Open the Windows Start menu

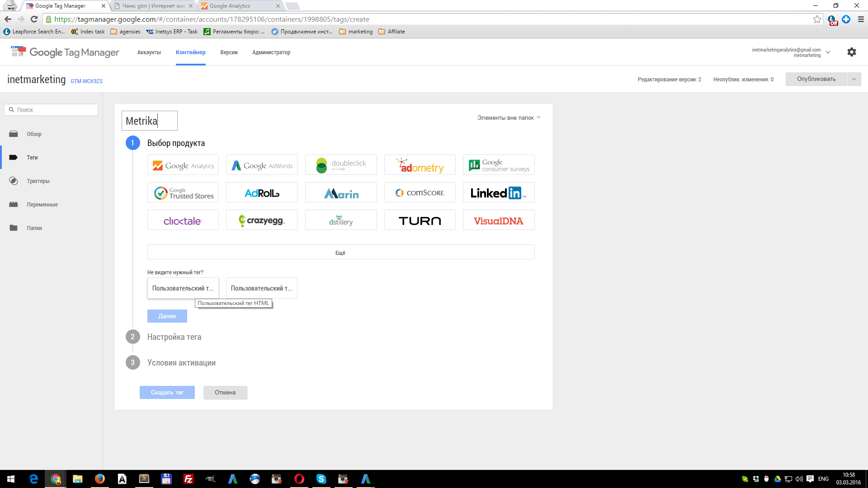pos(11,479)
